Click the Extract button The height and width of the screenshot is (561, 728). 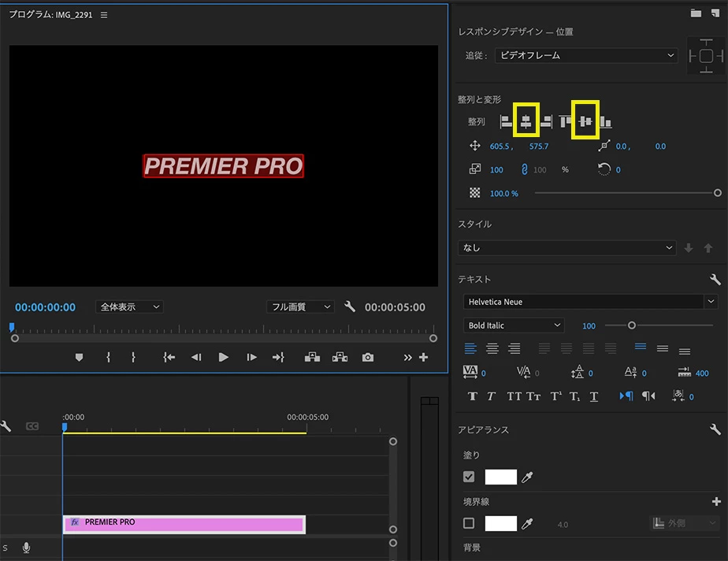point(340,357)
